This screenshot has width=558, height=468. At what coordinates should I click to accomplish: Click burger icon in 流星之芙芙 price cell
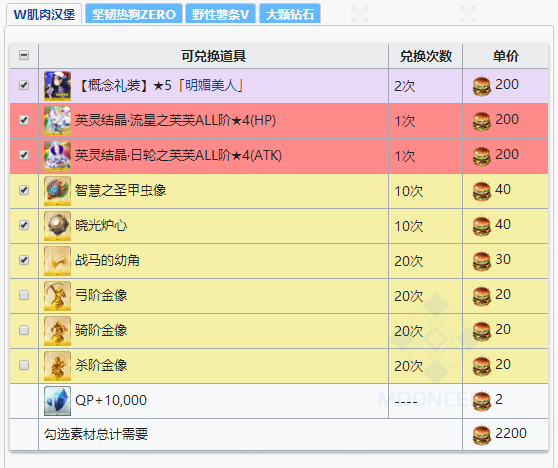pyautogui.click(x=482, y=121)
